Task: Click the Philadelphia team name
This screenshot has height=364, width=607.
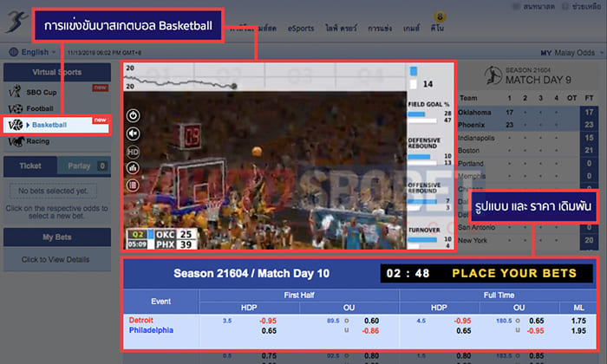Action: click(151, 330)
